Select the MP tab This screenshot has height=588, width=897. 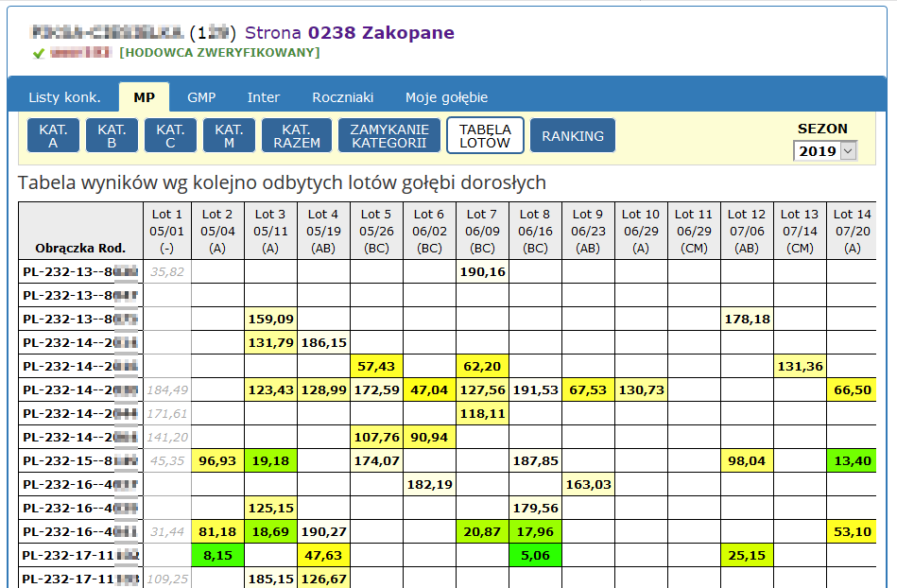click(x=144, y=97)
